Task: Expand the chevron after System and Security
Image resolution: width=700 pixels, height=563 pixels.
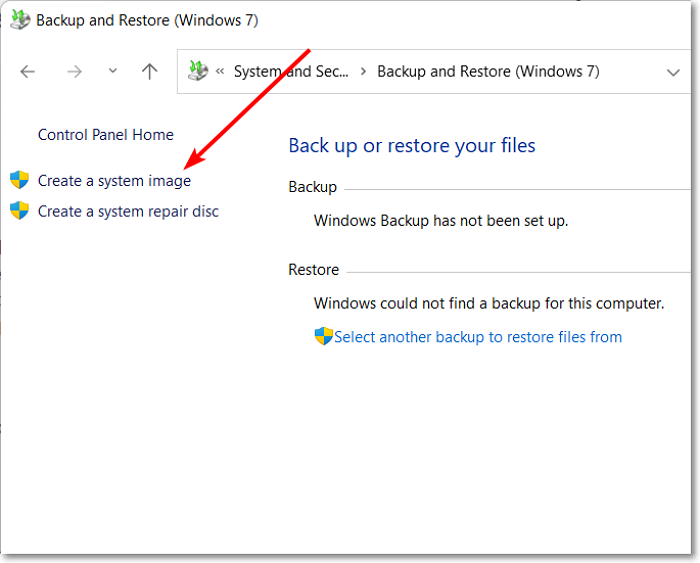Action: (x=363, y=72)
